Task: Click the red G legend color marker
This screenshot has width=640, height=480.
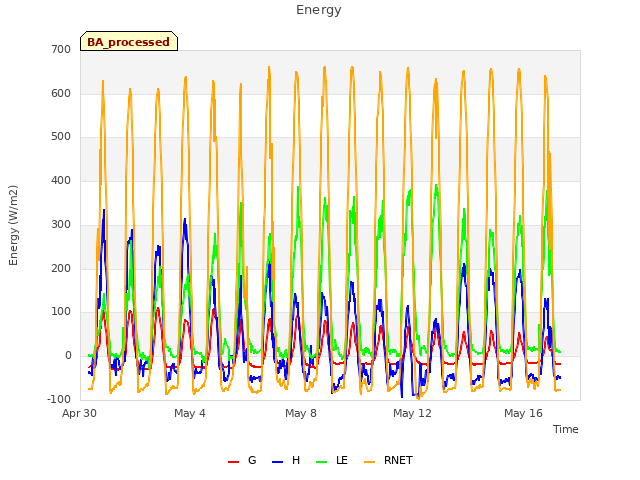Action: pyautogui.click(x=233, y=462)
